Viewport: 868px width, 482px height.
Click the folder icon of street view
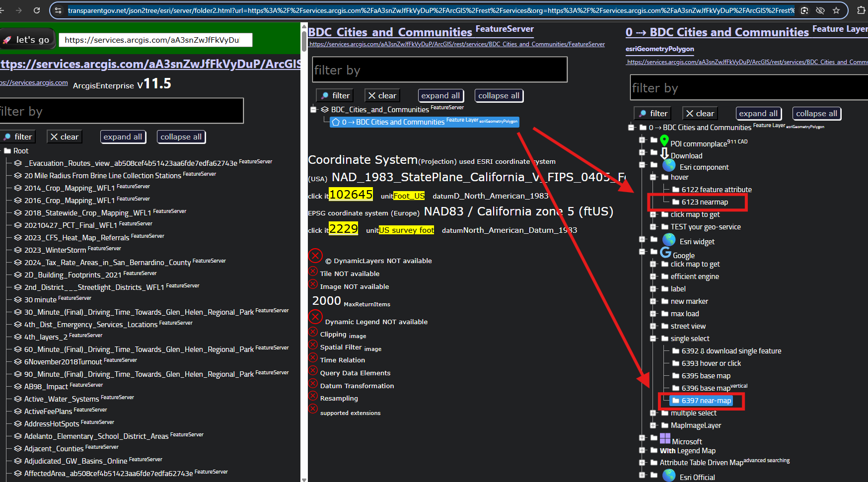click(x=665, y=326)
